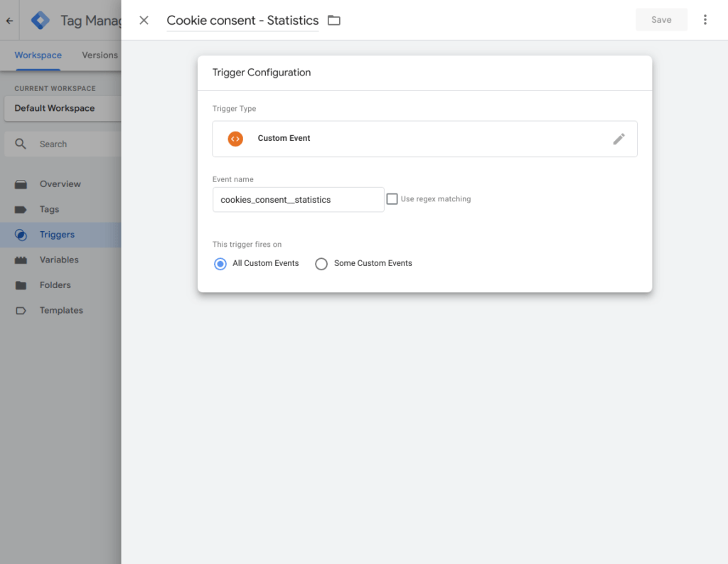This screenshot has width=728, height=564.
Task: Switch to the Versions tab
Action: [100, 55]
